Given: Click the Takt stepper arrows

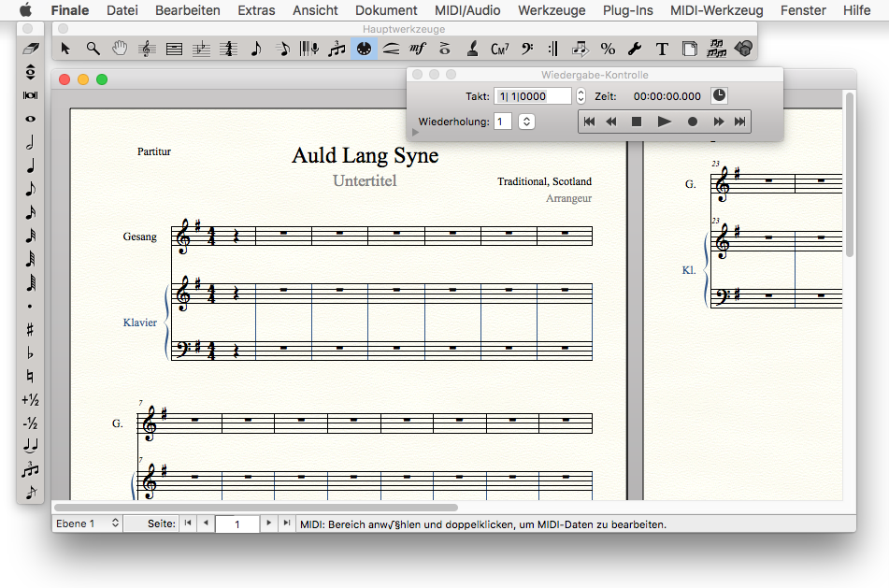Looking at the screenshot, I should tap(581, 96).
